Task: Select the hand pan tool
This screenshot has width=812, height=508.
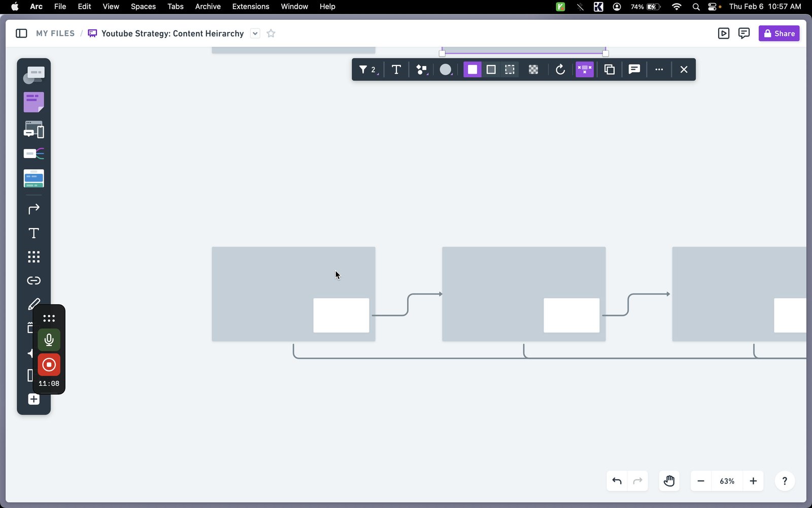Action: click(669, 481)
